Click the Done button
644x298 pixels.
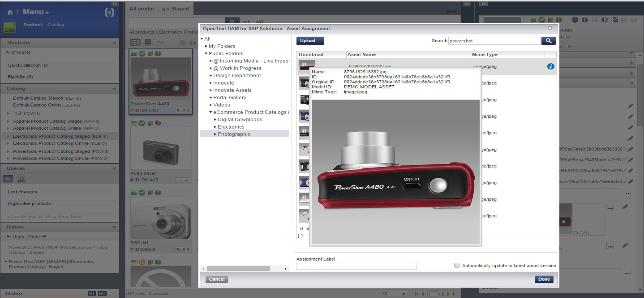click(x=544, y=279)
